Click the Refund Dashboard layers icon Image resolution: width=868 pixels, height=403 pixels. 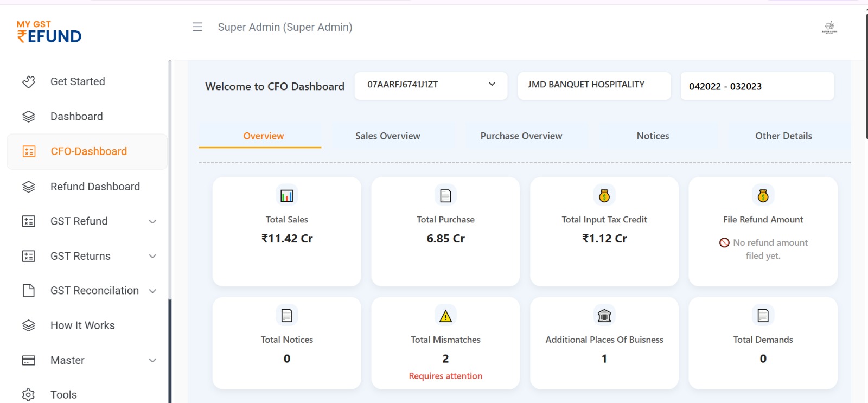(29, 187)
